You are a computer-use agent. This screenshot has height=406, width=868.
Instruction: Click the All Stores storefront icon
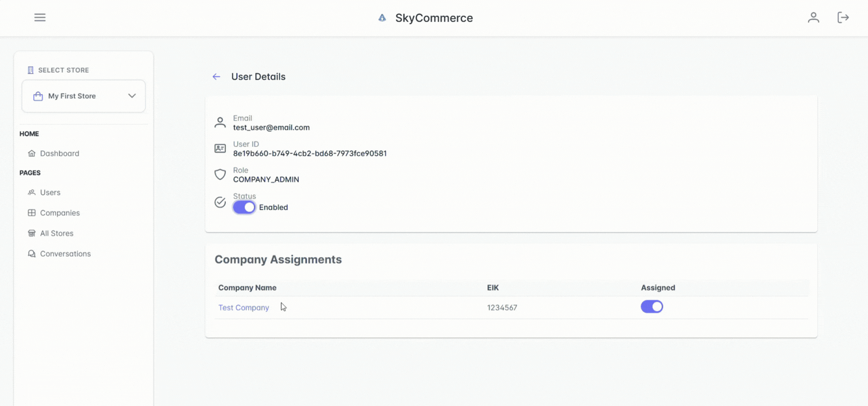31,233
